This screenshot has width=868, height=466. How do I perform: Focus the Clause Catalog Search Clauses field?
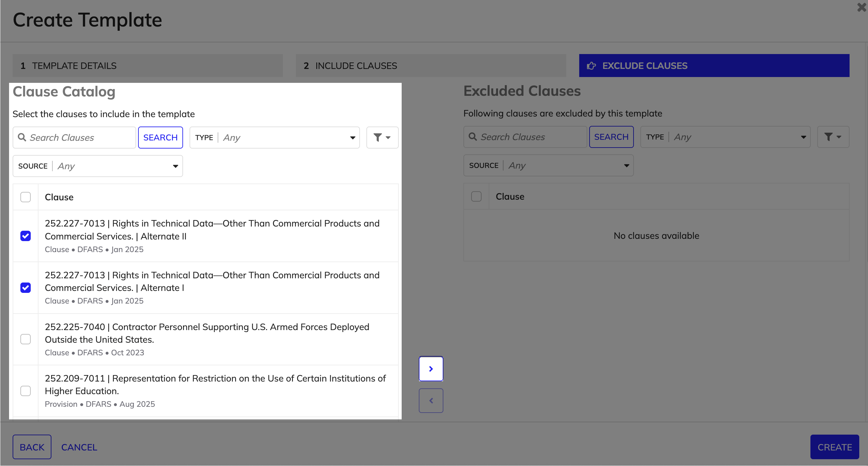pos(74,137)
